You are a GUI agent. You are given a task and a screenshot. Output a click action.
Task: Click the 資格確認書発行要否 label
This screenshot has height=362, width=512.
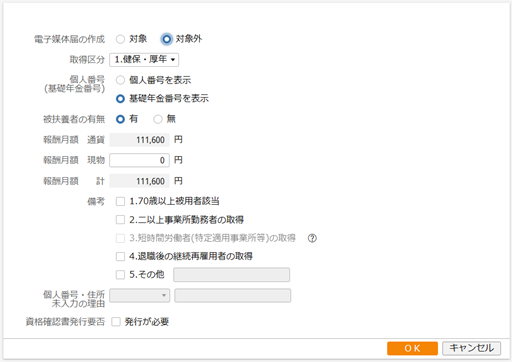(65, 322)
